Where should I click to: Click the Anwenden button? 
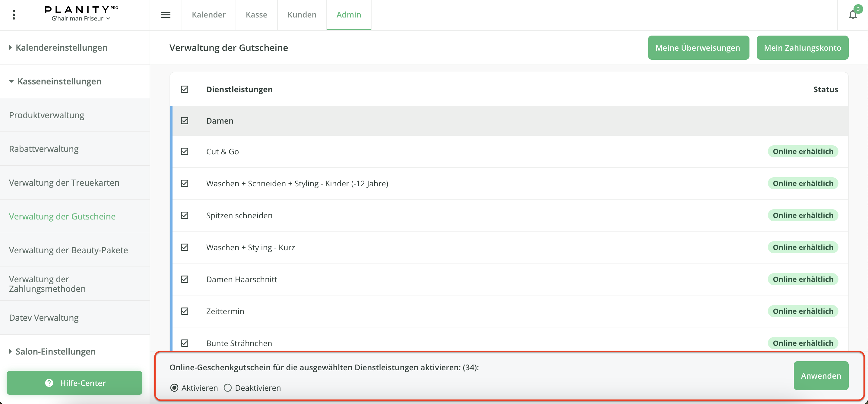click(821, 376)
